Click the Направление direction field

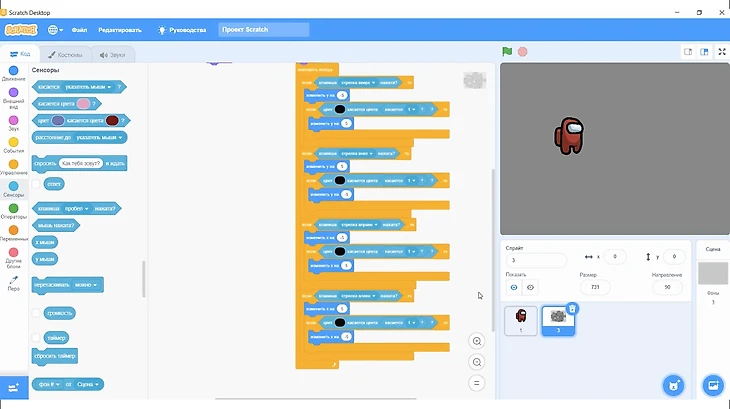[x=667, y=287]
